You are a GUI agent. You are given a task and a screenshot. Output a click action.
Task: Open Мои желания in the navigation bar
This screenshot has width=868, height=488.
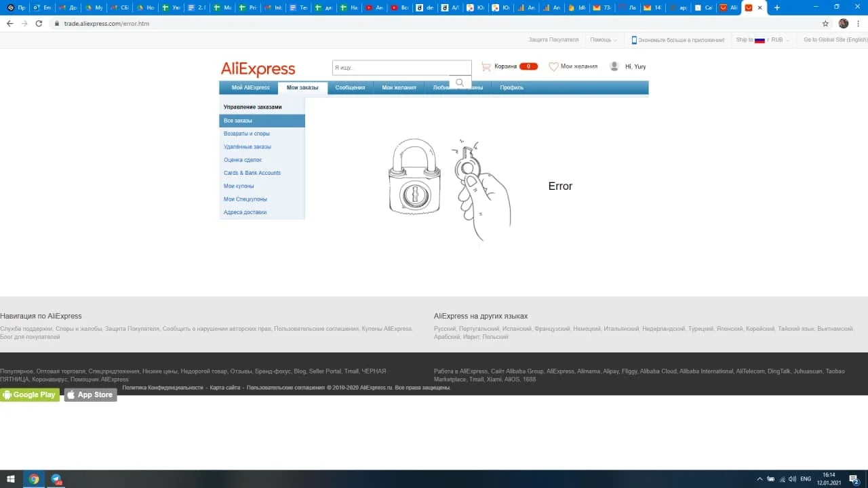pos(399,87)
